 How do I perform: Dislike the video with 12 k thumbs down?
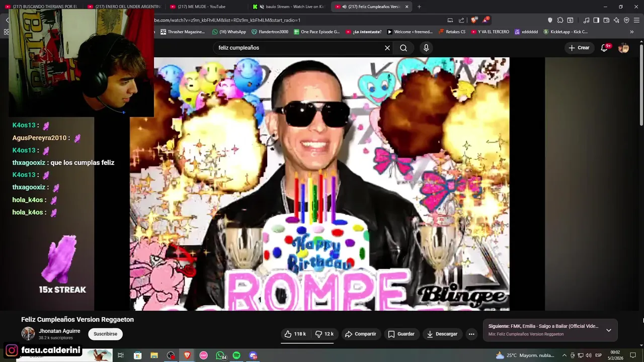pyautogui.click(x=324, y=334)
